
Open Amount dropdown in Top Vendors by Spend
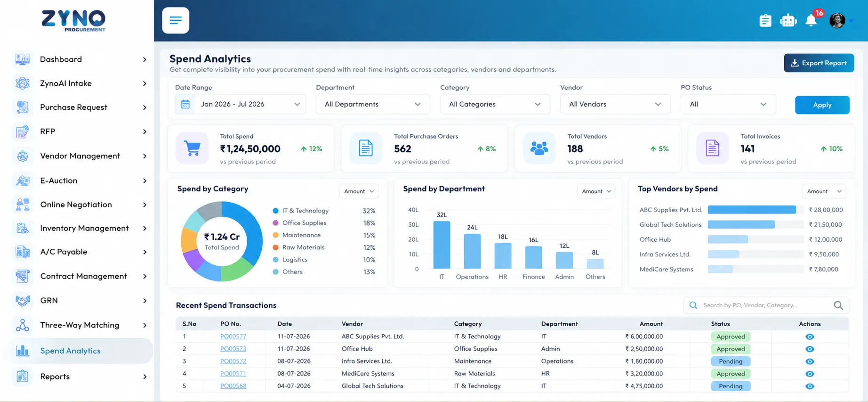pos(824,191)
